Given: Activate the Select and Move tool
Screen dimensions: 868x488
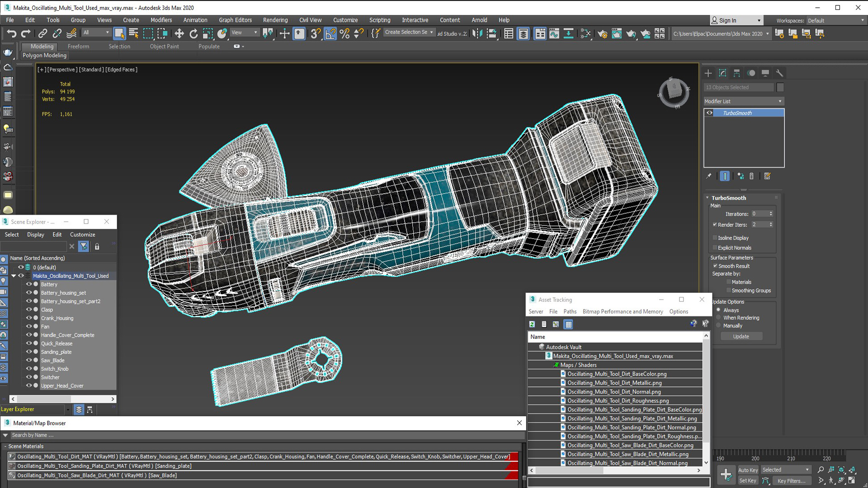Looking at the screenshot, I should [179, 33].
